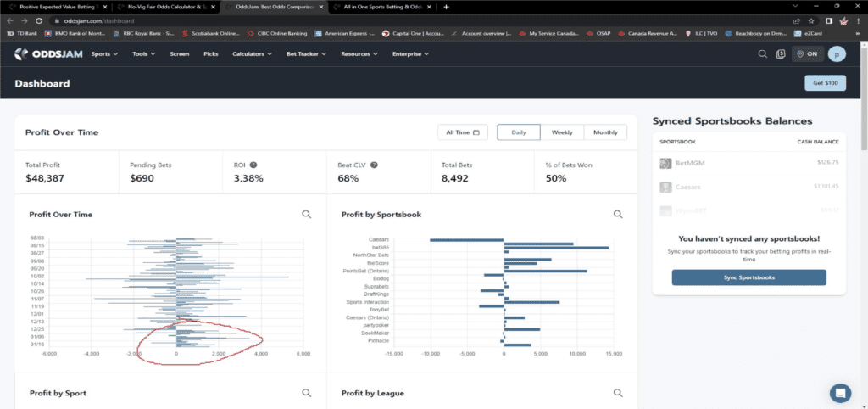Switch to No-Vig Fair Odds Calculator tab
Image resolution: width=868 pixels, height=409 pixels.
pos(165,7)
